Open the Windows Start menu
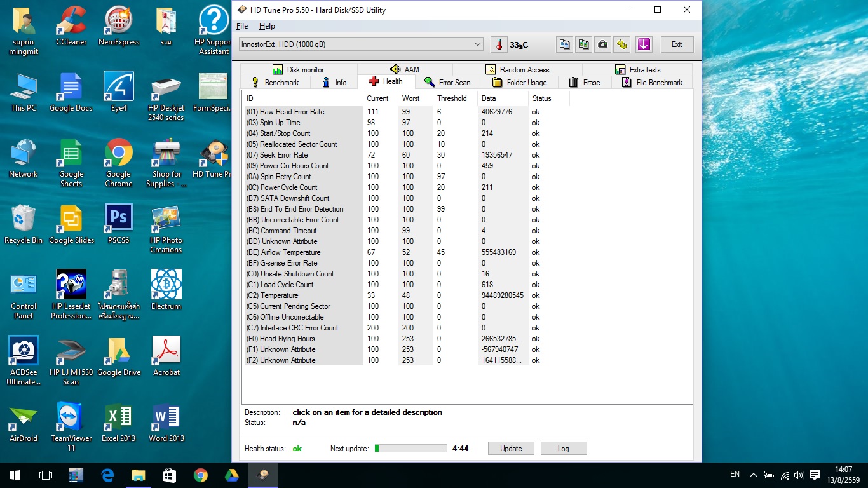This screenshot has height=488, width=868. 15,475
